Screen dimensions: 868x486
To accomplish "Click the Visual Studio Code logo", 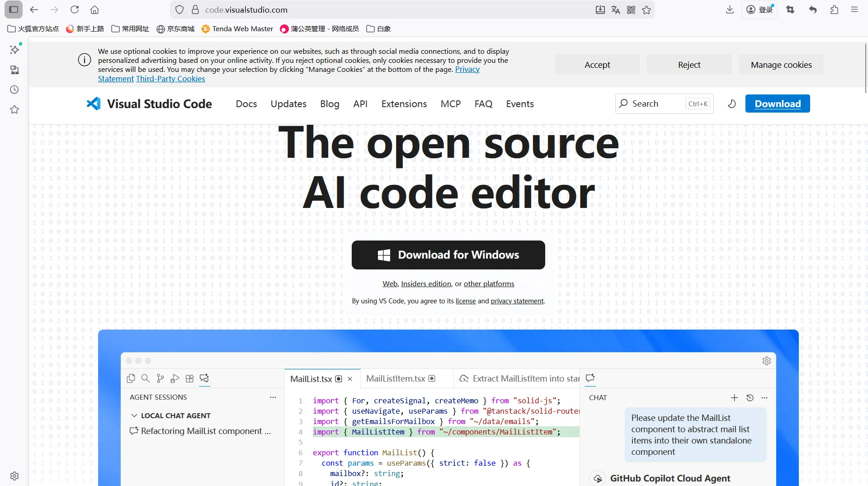I will [x=149, y=104].
